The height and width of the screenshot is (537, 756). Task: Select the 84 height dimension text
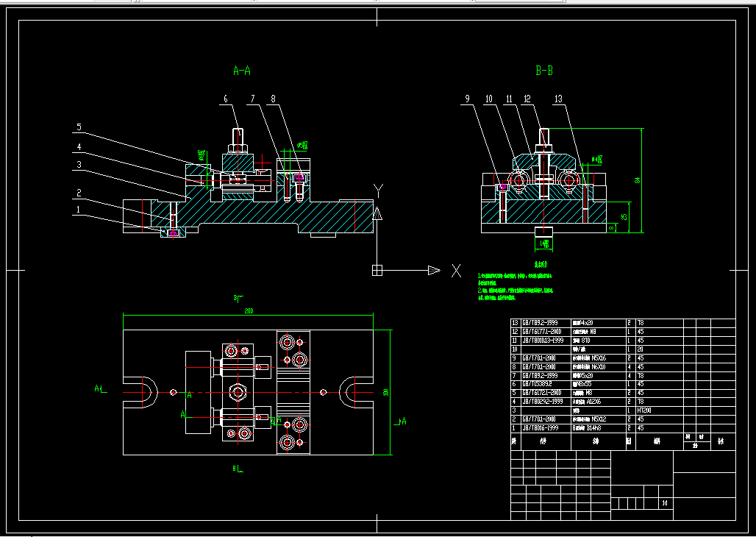(637, 180)
